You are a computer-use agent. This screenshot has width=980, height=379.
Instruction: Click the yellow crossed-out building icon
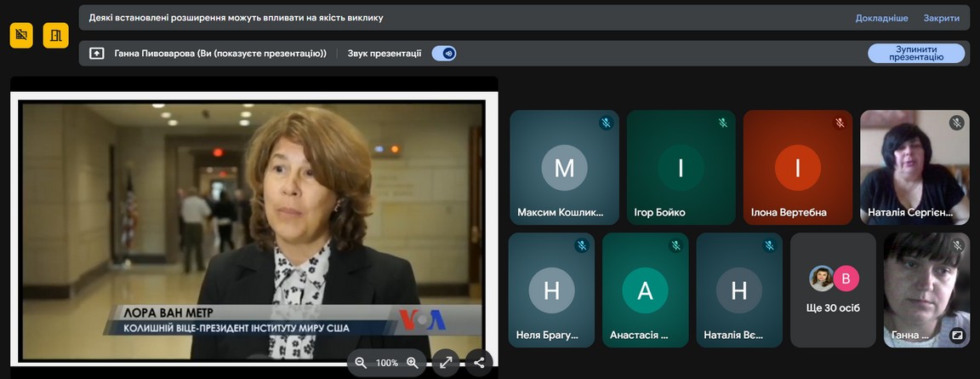[x=21, y=36]
